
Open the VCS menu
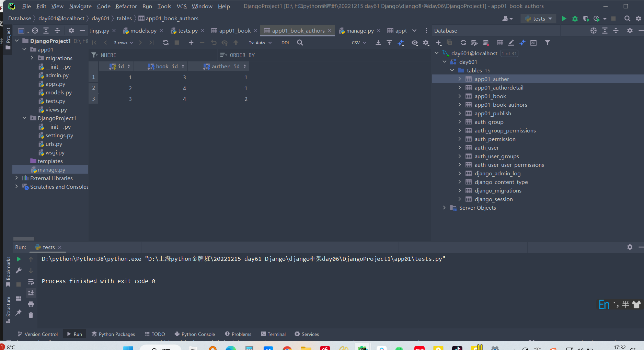tap(182, 6)
